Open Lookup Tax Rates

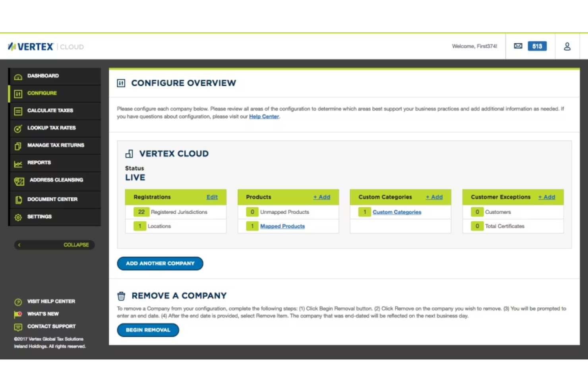pos(55,128)
